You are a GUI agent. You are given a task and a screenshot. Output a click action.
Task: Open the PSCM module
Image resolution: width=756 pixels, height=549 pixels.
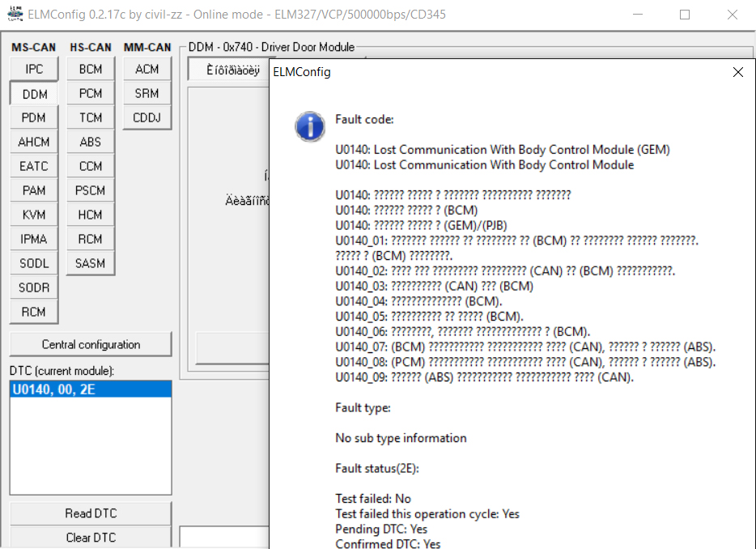coord(91,190)
